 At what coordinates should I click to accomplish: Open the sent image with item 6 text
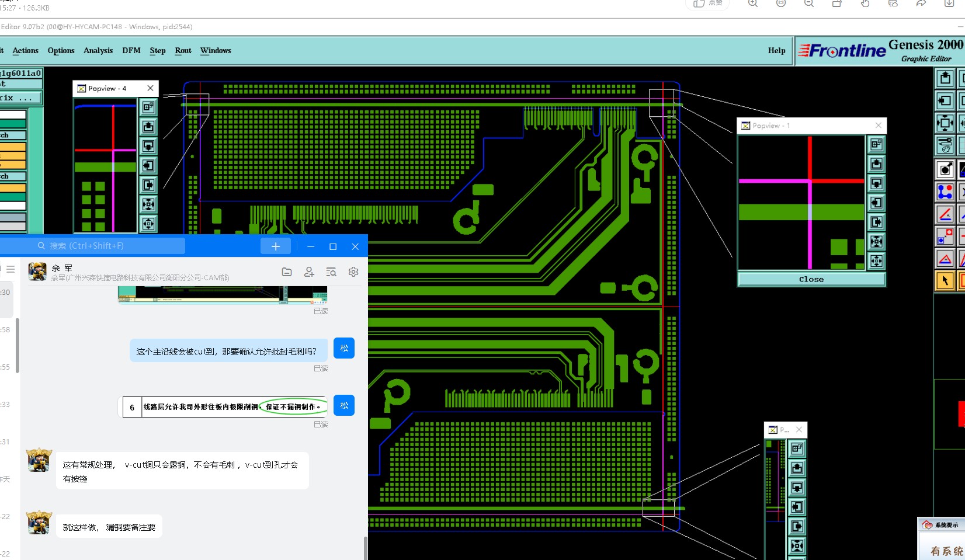point(223,407)
